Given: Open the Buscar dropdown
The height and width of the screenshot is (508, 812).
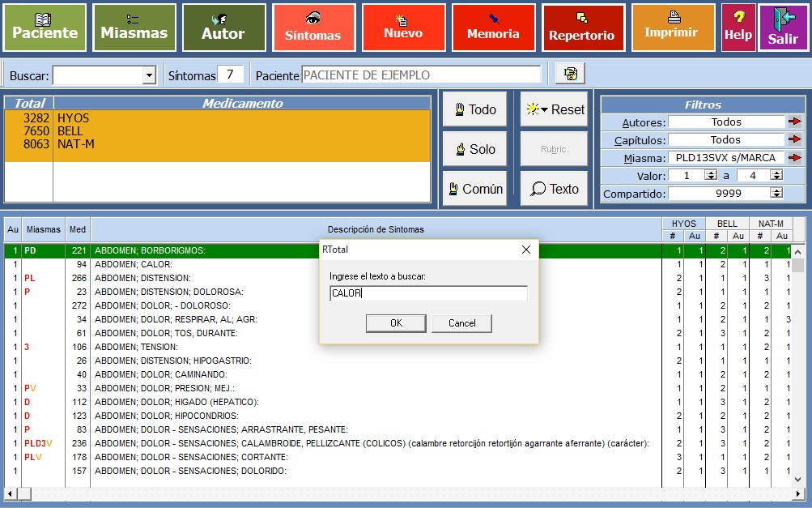Looking at the screenshot, I should pyautogui.click(x=149, y=75).
